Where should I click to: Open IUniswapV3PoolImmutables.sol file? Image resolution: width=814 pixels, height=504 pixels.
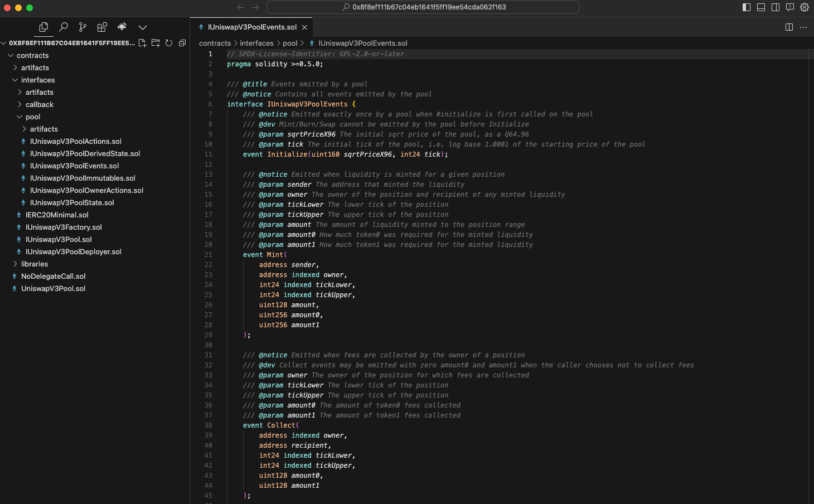point(83,178)
